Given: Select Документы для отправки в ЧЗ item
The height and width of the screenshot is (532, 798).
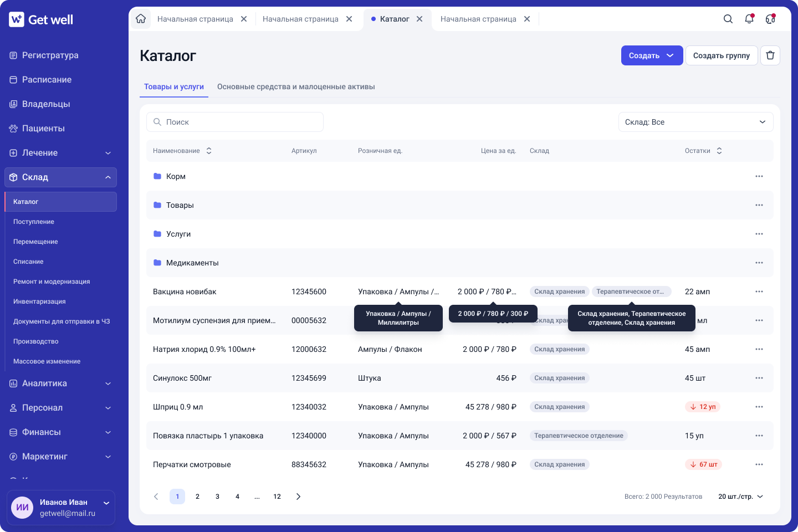Looking at the screenshot, I should pyautogui.click(x=62, y=321).
